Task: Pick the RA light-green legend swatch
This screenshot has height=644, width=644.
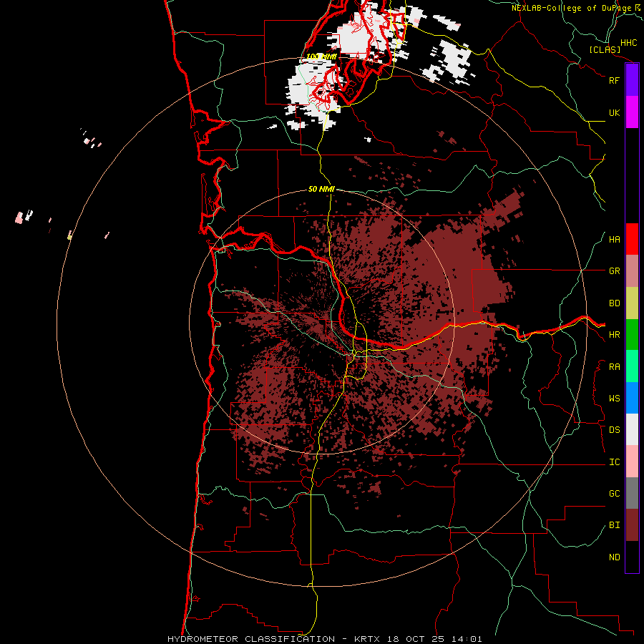Action: point(632,366)
